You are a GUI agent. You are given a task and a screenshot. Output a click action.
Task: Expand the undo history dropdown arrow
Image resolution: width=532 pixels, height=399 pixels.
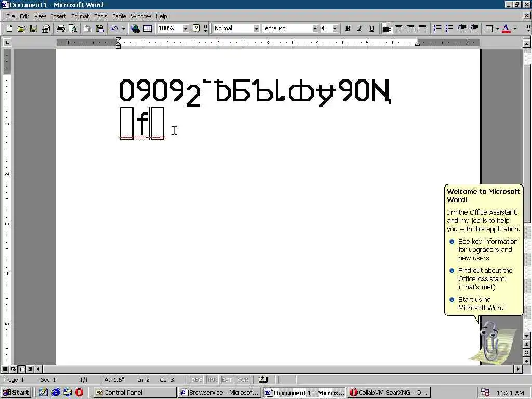pos(123,29)
